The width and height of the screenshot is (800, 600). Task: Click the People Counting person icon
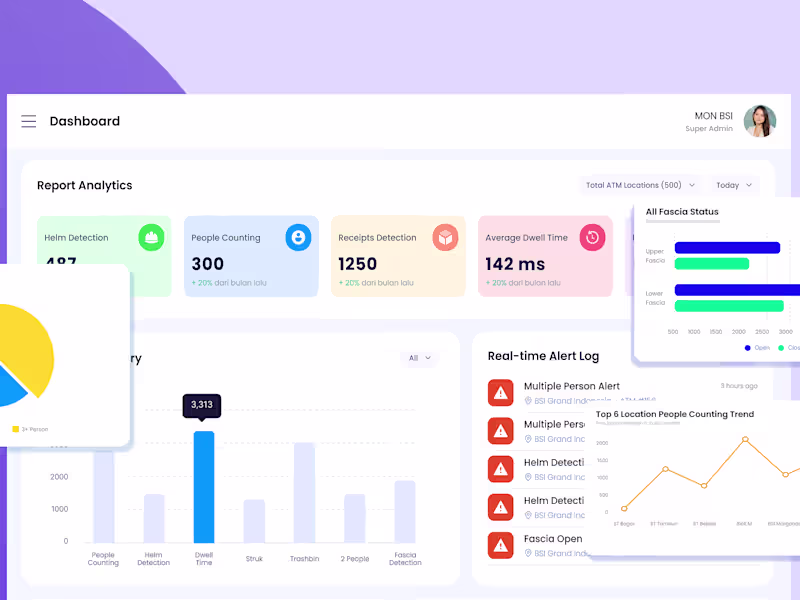click(298, 237)
